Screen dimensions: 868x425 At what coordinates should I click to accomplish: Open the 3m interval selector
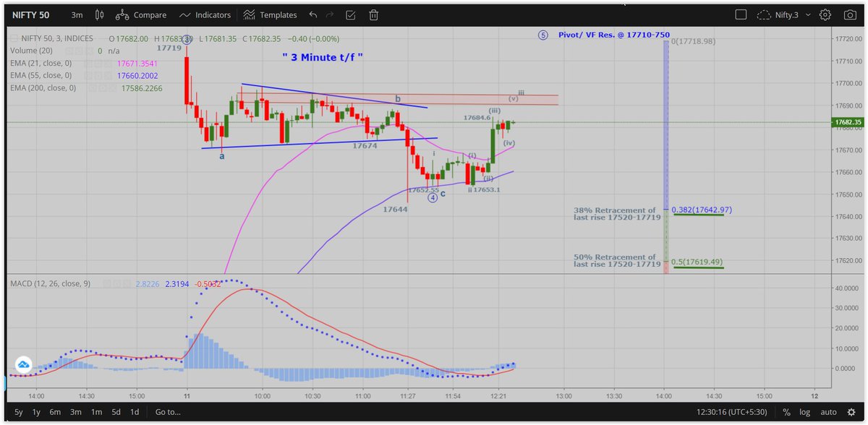(x=77, y=14)
